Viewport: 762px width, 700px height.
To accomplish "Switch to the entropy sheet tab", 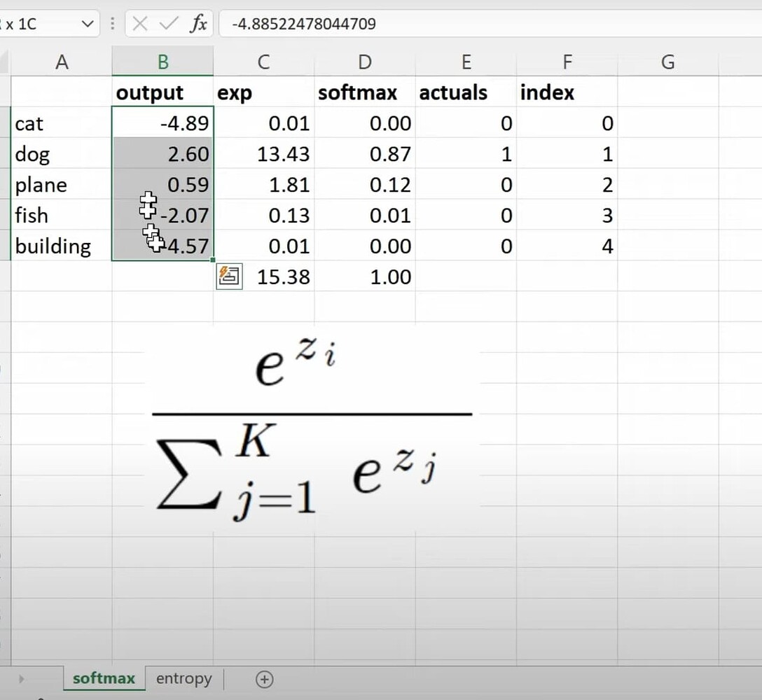I will point(183,678).
